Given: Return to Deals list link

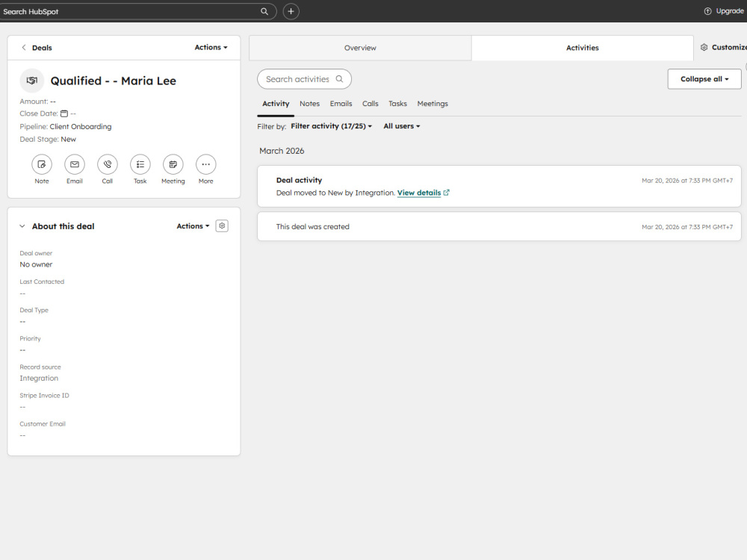Looking at the screenshot, I should [x=42, y=48].
